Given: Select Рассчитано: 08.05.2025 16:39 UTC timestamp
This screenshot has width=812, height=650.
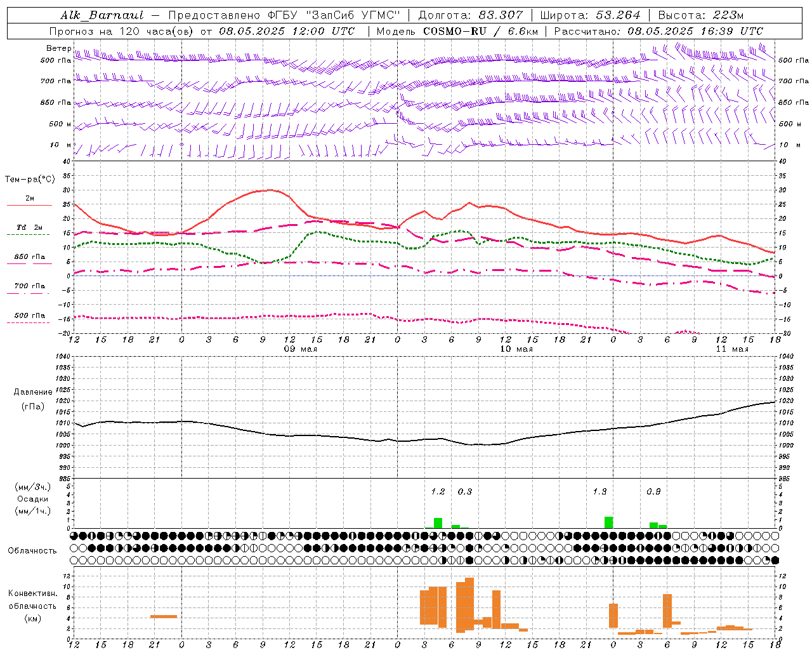Looking at the screenshot, I should tap(658, 31).
